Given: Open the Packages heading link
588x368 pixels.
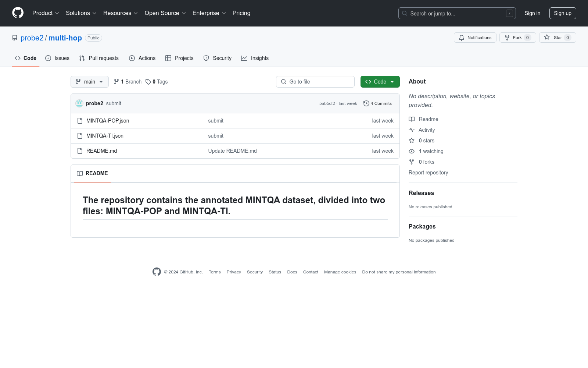Looking at the screenshot, I should coord(422,227).
